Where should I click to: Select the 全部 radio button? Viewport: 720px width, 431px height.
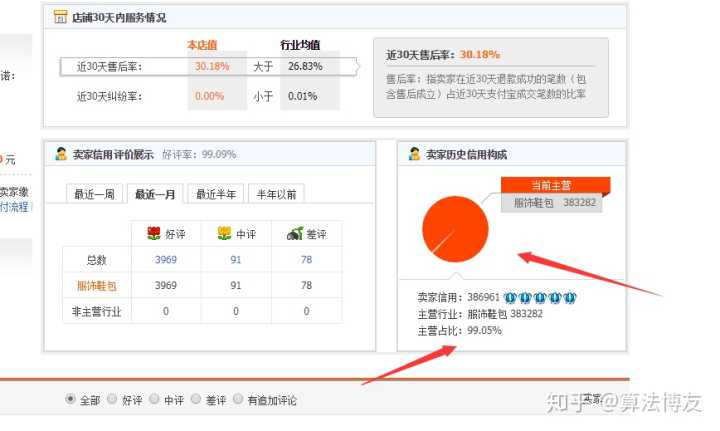pyautogui.click(x=70, y=399)
